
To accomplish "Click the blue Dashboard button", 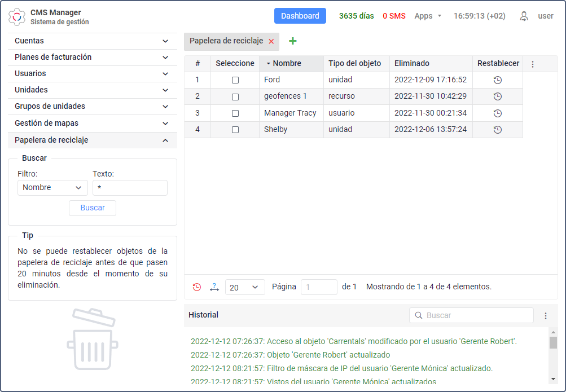I will [300, 16].
